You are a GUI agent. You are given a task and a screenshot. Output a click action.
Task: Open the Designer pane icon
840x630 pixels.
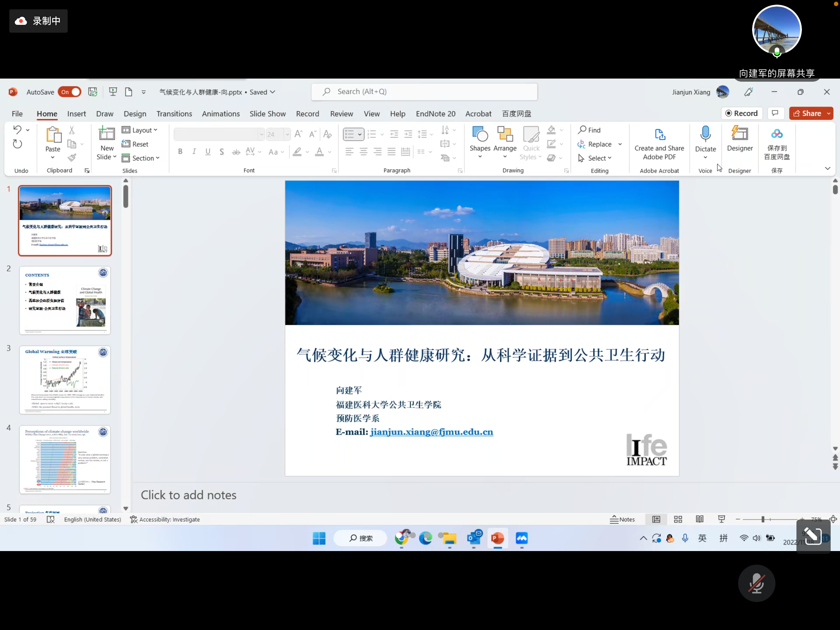tap(740, 135)
